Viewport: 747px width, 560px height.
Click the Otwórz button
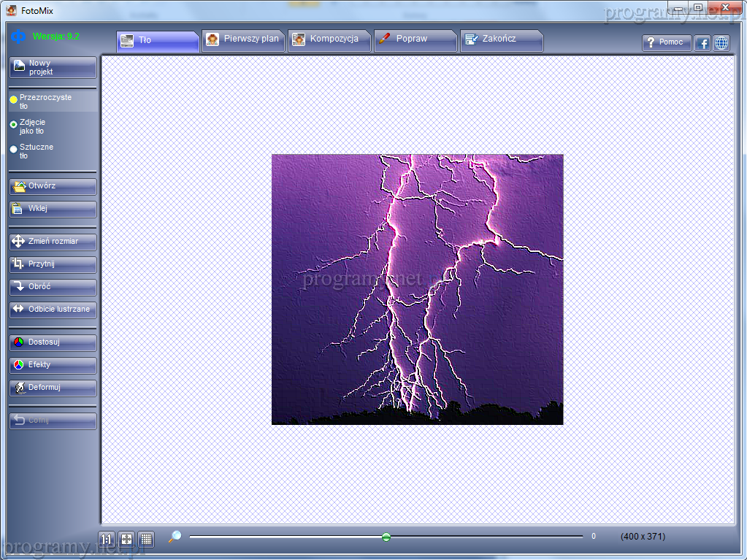pos(53,186)
